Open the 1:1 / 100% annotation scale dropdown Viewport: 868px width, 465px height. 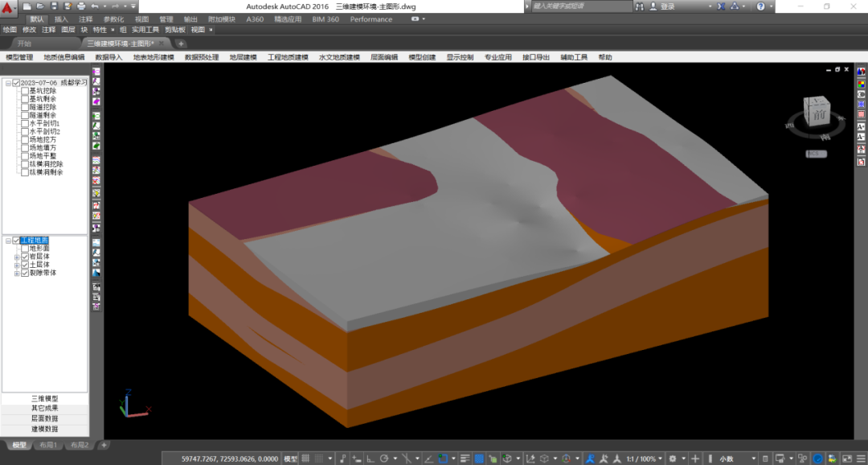(642, 459)
